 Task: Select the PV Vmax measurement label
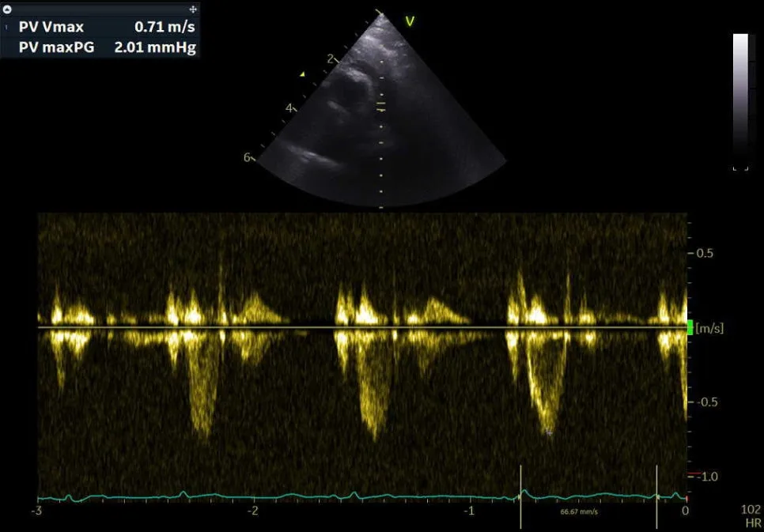(51, 27)
